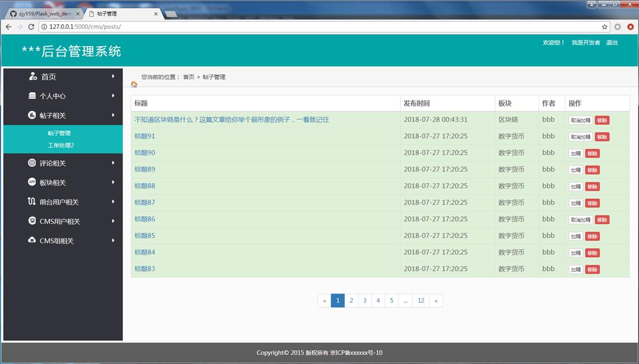Jump to last page 12
639x364 pixels.
point(421,300)
